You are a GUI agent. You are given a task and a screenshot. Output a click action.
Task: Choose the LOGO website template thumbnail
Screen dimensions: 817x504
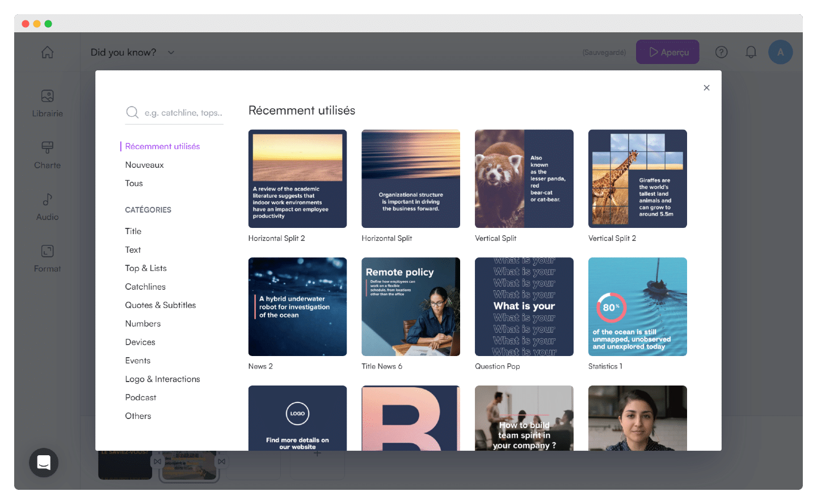(x=297, y=418)
